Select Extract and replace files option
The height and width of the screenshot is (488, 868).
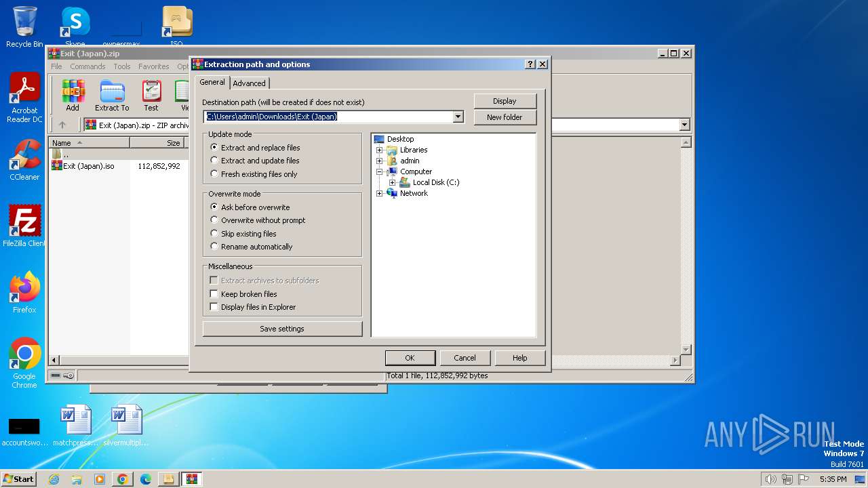click(255, 147)
